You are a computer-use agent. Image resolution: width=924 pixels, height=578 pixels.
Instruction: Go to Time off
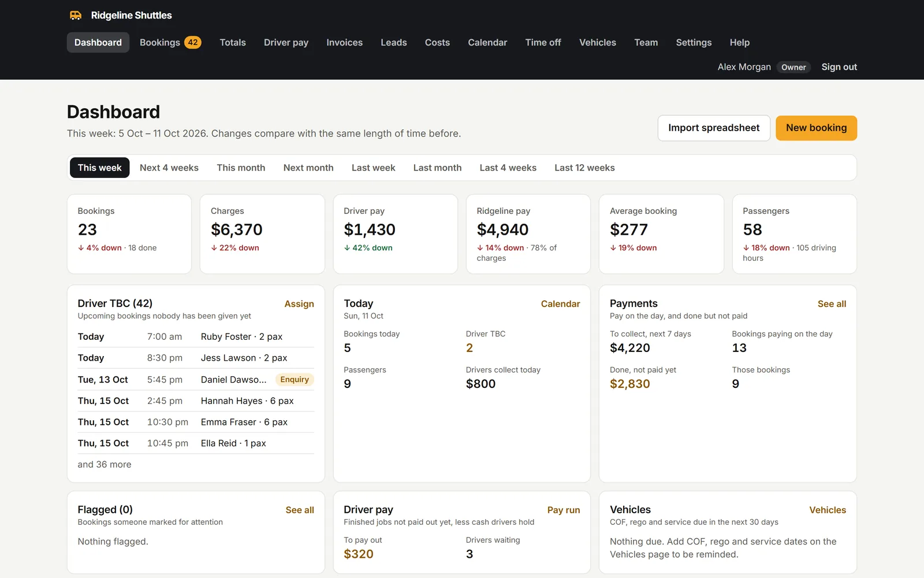pos(543,43)
